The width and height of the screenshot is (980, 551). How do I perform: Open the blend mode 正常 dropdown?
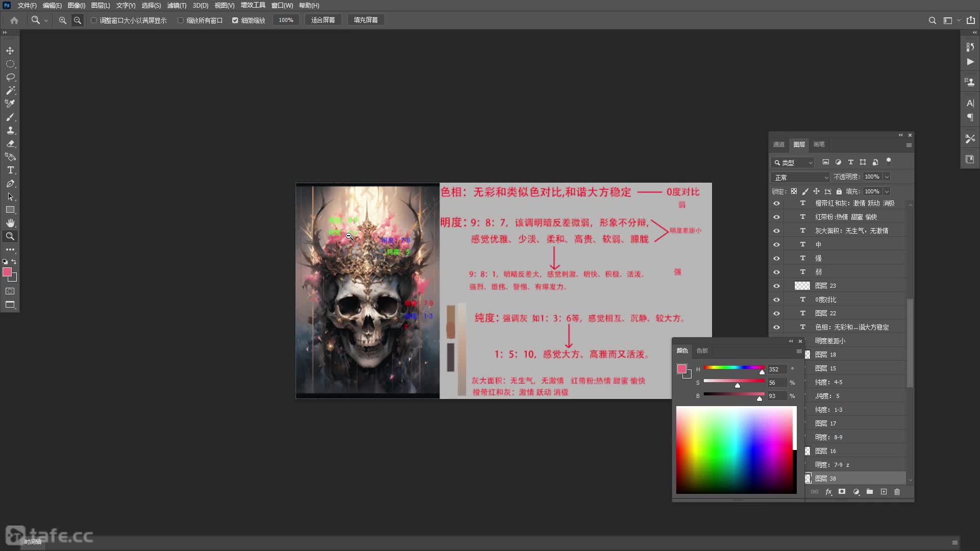coord(800,177)
